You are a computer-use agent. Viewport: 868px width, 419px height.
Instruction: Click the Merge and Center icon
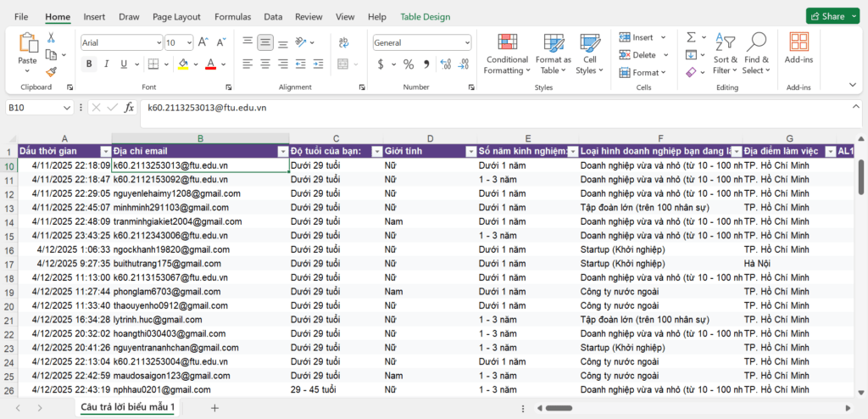tap(343, 64)
